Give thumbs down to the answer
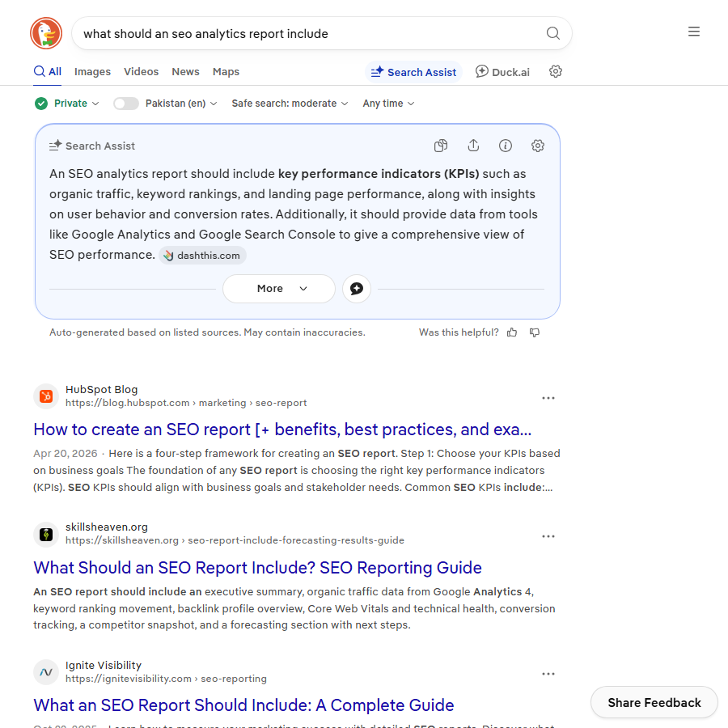This screenshot has height=728, width=728. [x=535, y=332]
